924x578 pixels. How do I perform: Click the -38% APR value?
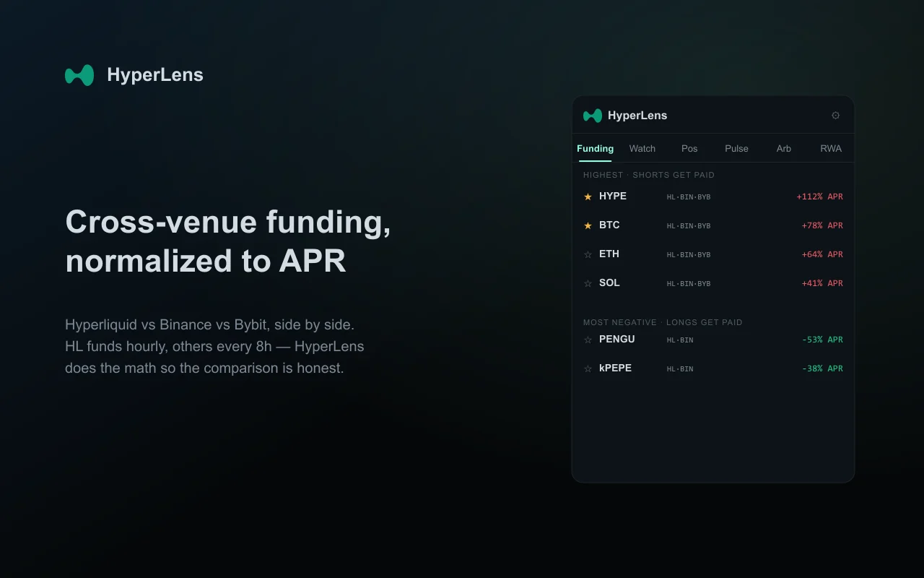[x=822, y=368]
